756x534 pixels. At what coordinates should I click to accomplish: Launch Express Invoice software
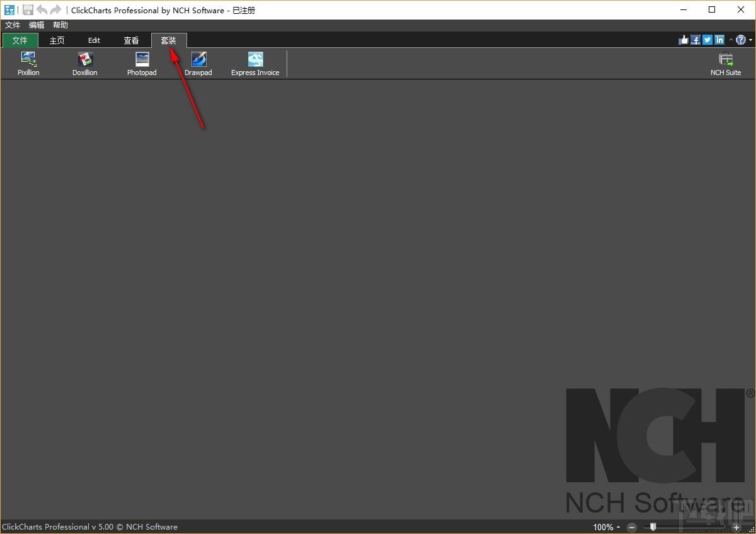coord(255,64)
